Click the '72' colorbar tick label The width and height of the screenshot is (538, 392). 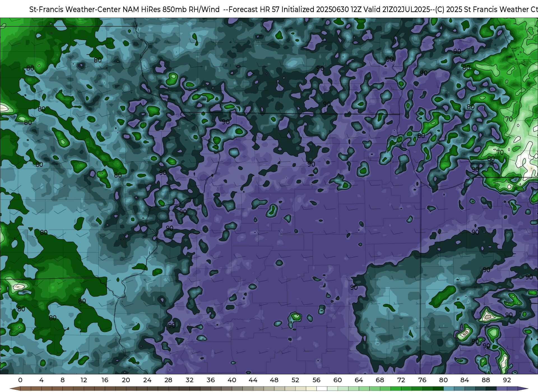[401, 380]
